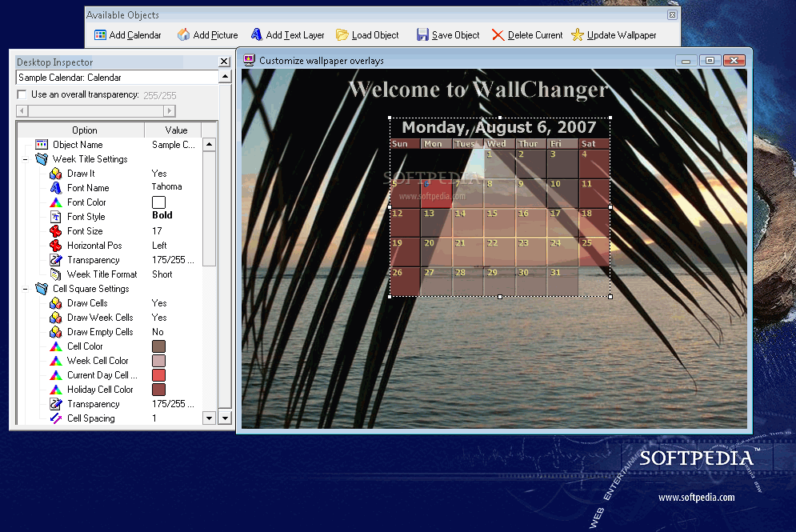This screenshot has width=796, height=532.
Task: Enable the overall transparency checkbox
Action: pos(22,94)
